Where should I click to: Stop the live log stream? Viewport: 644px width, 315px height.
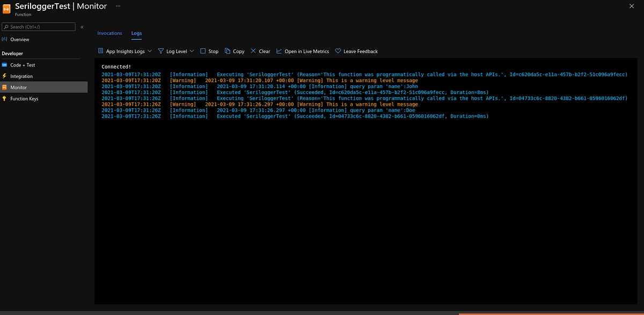tap(209, 51)
